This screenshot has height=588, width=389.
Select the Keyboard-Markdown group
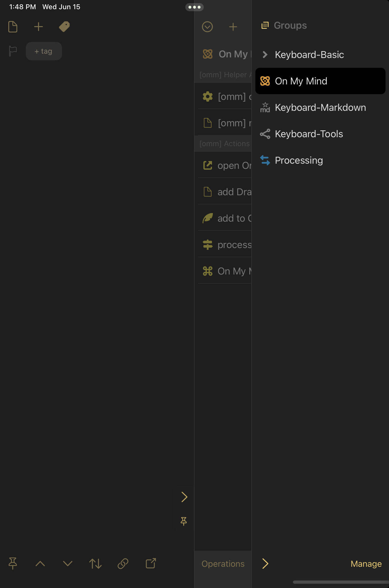(x=320, y=107)
